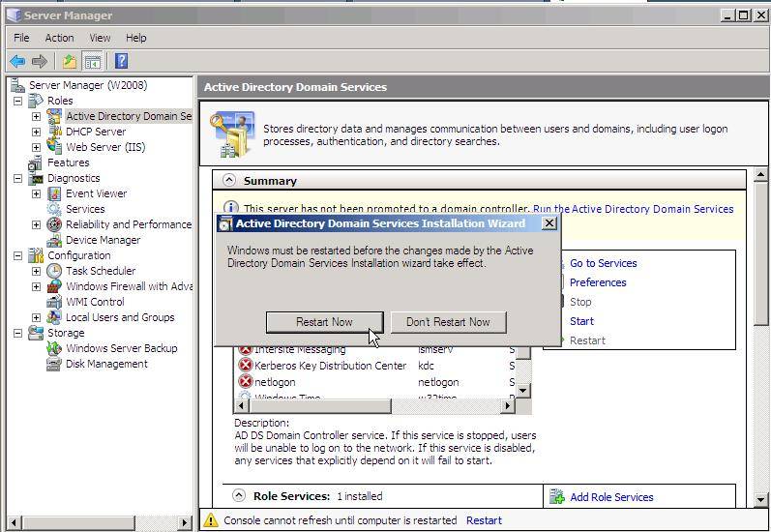Click the DHCP Server icon
The width and height of the screenshot is (771, 532).
click(x=54, y=132)
